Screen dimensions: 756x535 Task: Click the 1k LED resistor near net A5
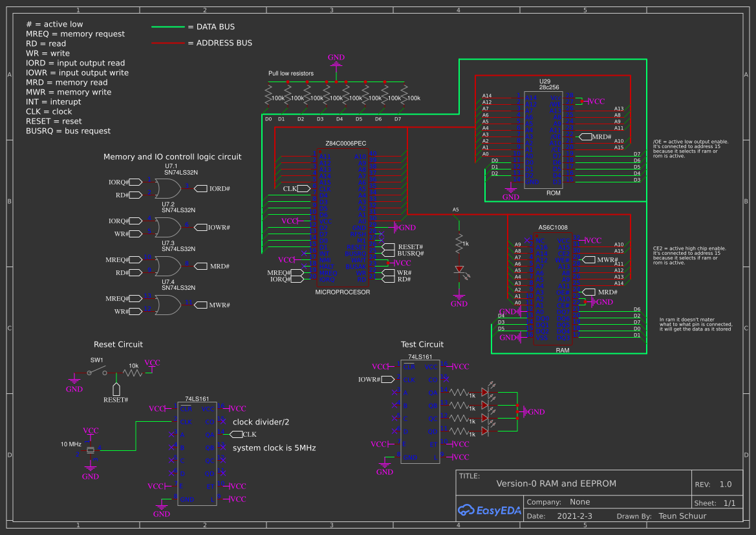tap(458, 243)
